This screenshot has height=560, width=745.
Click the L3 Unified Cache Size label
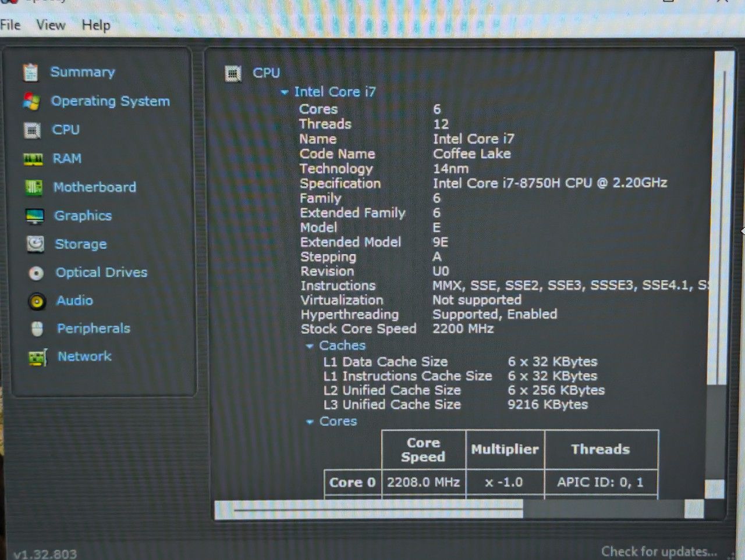[x=392, y=405]
